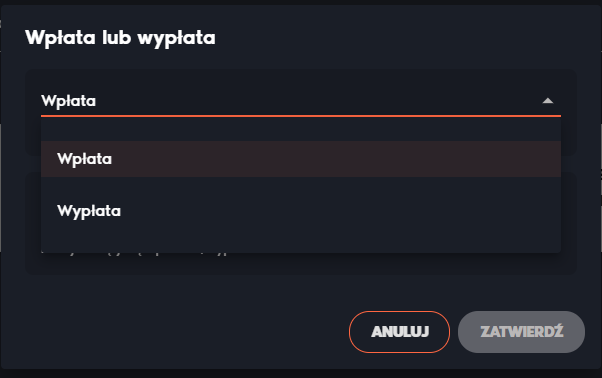
Task: Click the orange underline of the select field
Action: 301,116
